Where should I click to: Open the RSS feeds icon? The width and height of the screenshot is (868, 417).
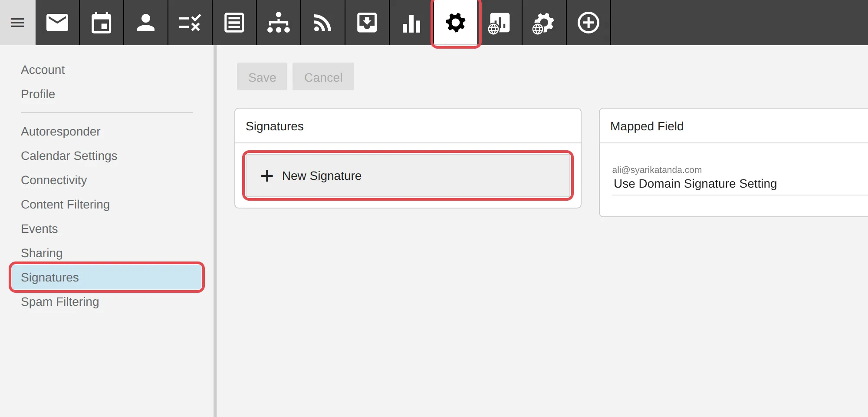323,23
